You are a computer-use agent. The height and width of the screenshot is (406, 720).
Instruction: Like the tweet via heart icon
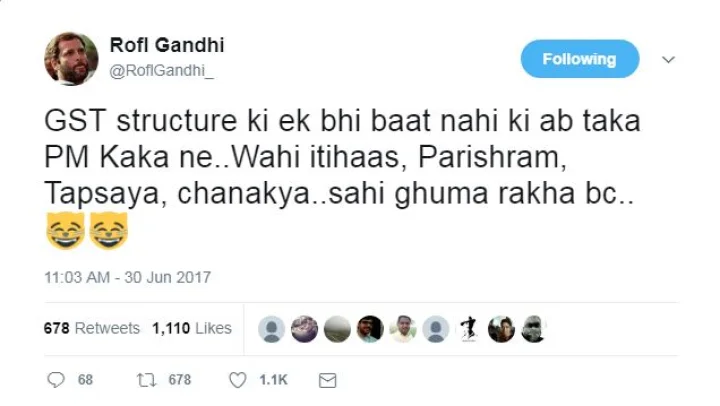point(237,380)
